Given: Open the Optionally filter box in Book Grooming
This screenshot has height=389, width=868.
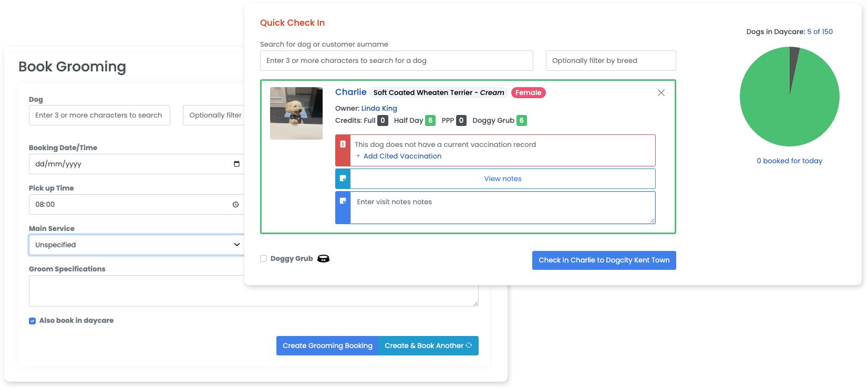Looking at the screenshot, I should click(x=214, y=115).
